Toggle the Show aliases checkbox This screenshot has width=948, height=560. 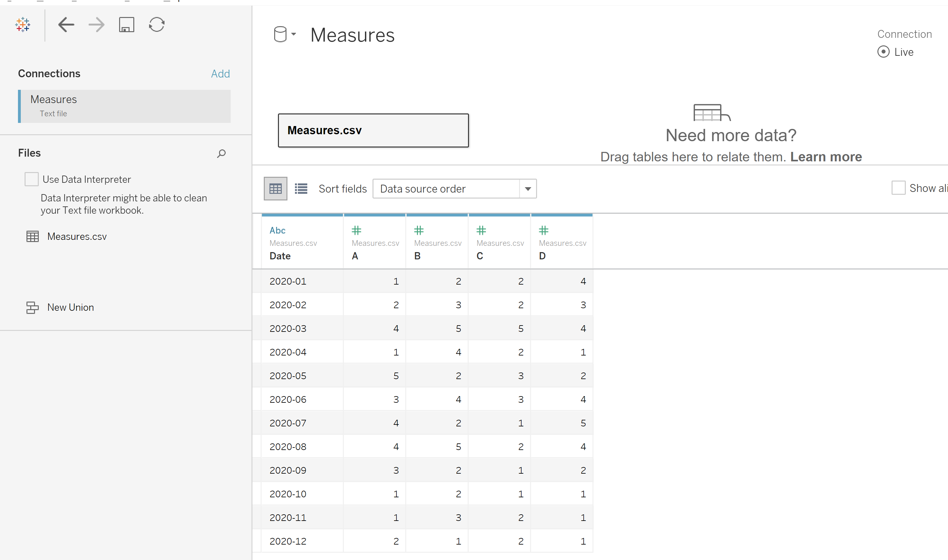coord(899,188)
